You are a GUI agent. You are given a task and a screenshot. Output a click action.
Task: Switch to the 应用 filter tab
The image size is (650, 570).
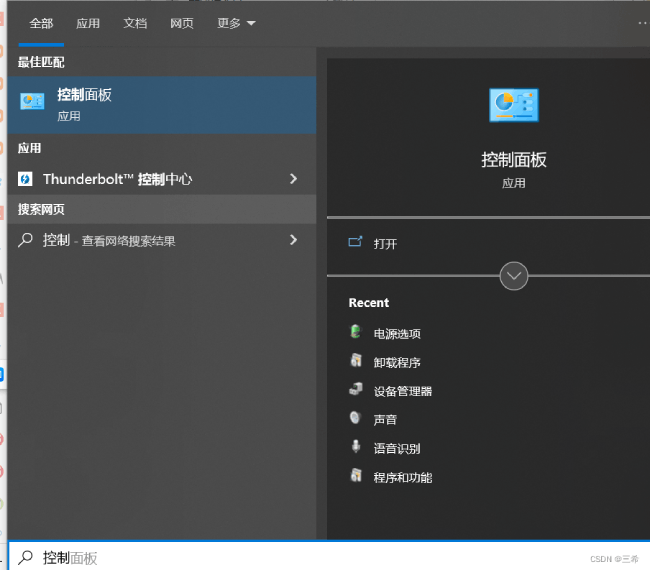tap(88, 23)
